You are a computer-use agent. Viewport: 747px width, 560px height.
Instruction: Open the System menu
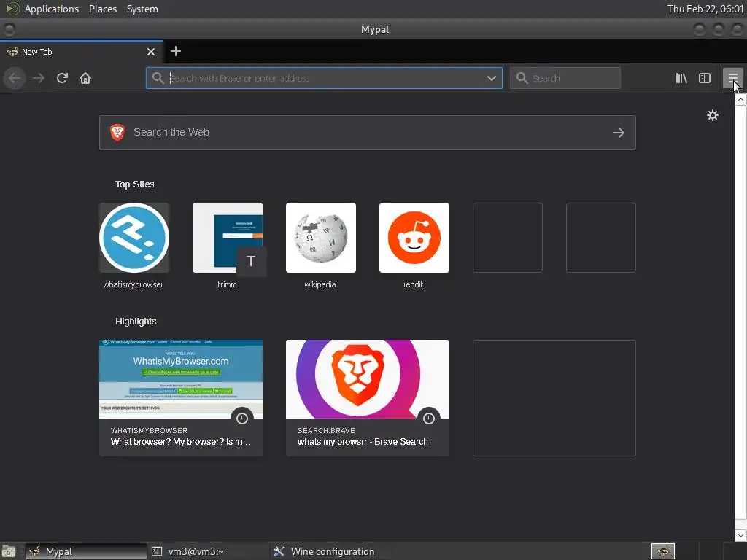click(x=142, y=9)
